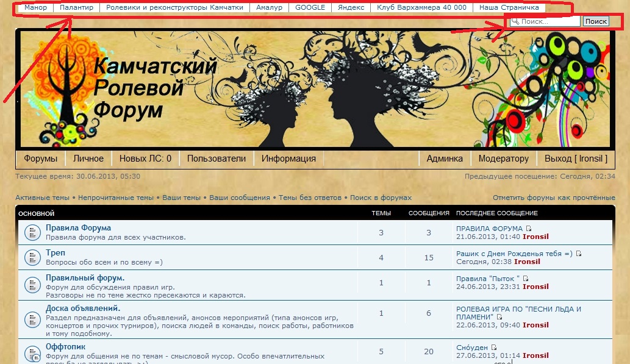Open the Непрочитанные темы link
Screen dimensions: 630x364
[115, 198]
